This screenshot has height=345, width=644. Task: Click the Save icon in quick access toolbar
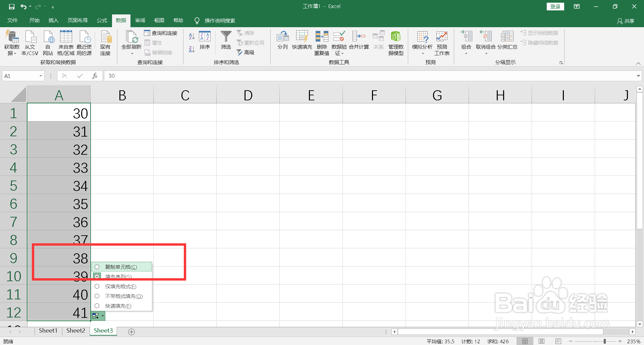(x=12, y=7)
